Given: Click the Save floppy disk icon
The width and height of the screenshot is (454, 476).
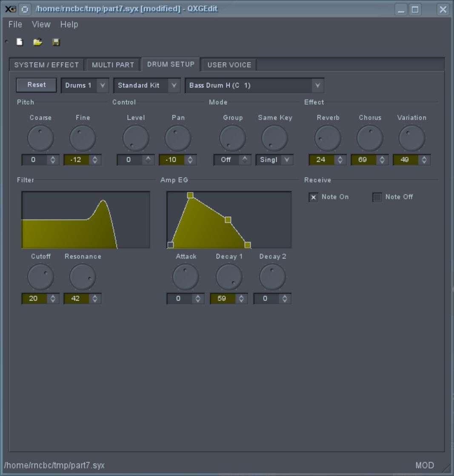Looking at the screenshot, I should tap(56, 42).
